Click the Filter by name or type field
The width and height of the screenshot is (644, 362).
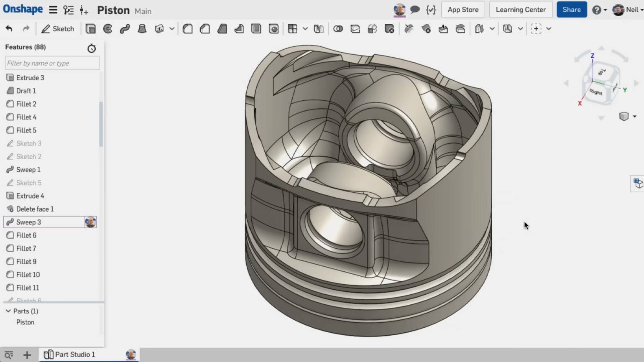click(52, 63)
